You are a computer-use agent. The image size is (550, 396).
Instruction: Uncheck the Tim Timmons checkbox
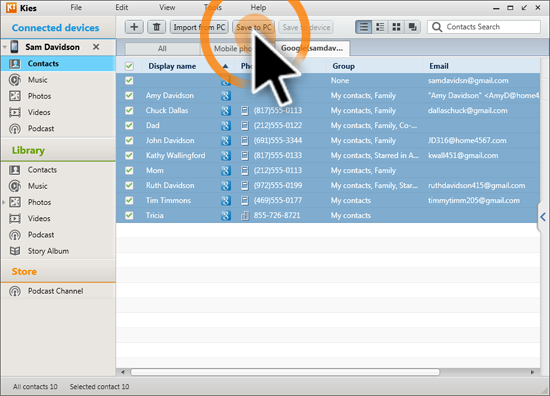point(129,200)
